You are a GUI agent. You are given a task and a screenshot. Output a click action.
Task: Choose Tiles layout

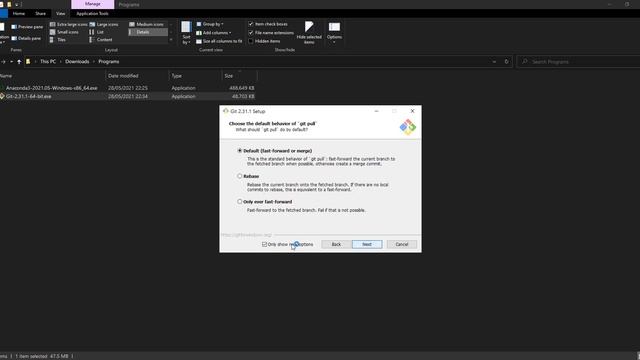point(58,40)
